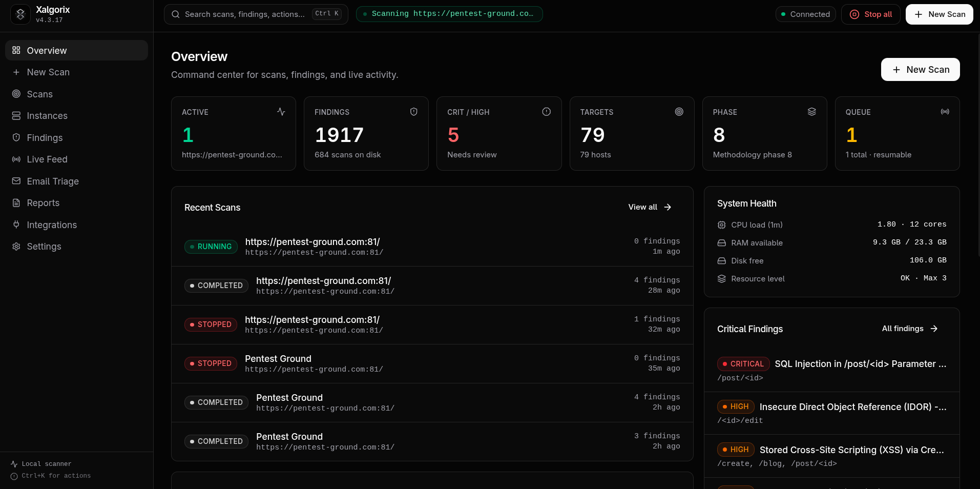Screen dimensions: 980x489
Task: Click the plus icon beside sidebar New Scan
Action: [x=16, y=72]
